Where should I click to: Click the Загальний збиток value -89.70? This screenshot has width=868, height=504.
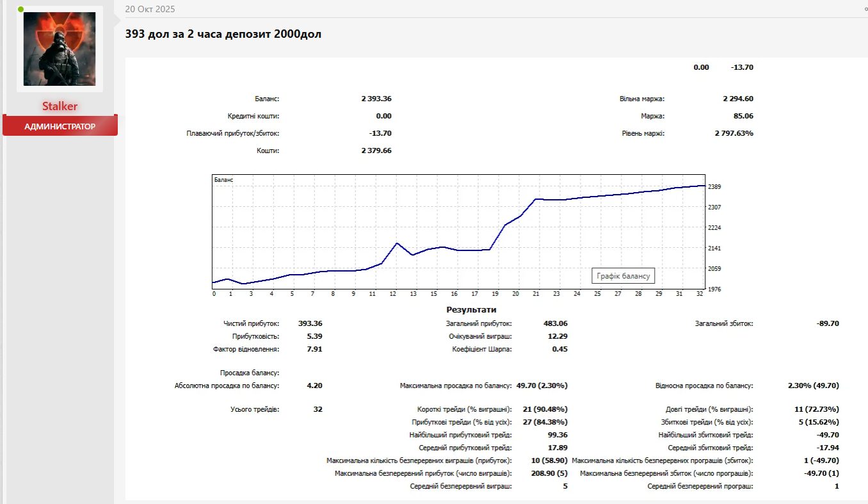click(828, 323)
